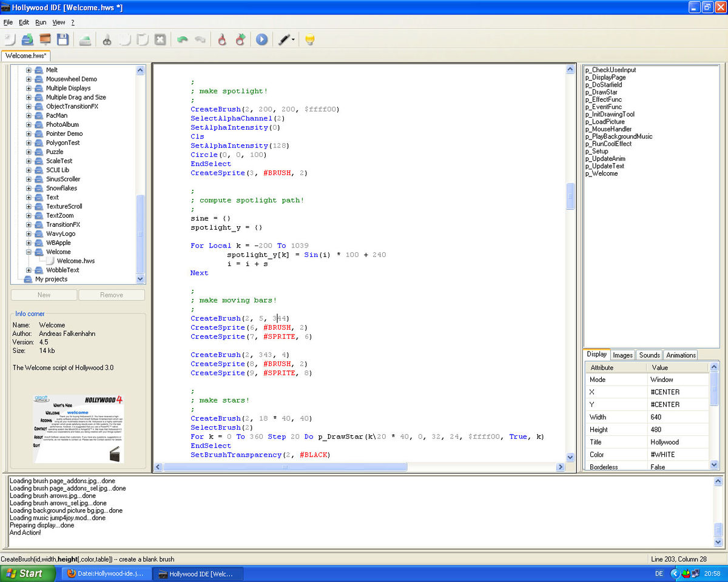The image size is (728, 582).
Task: Expand the TransitionFX tree node
Action: pos(29,224)
